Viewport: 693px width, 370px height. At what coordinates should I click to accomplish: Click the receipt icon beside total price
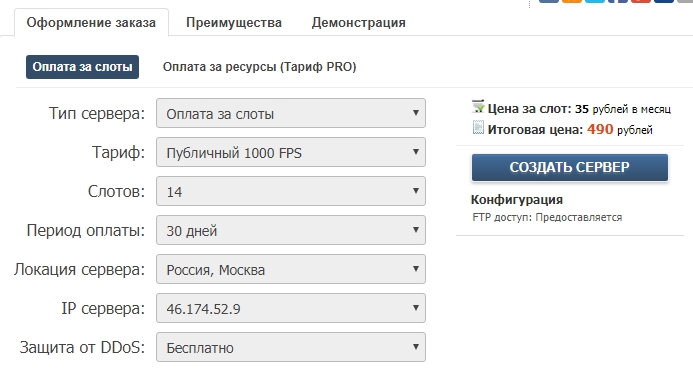[478, 128]
